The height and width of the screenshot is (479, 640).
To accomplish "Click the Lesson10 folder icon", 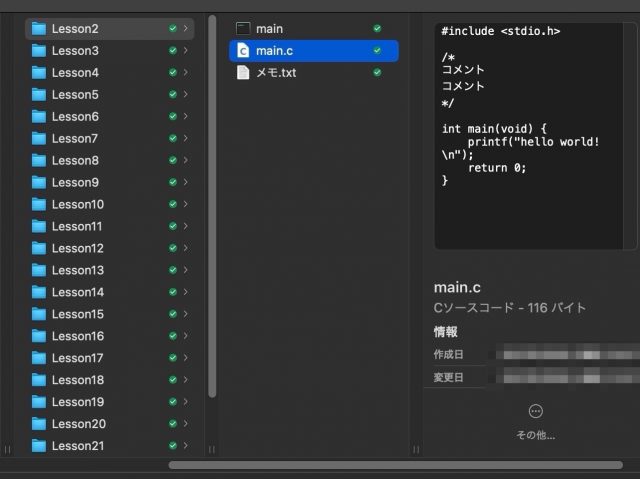I will click(39, 205).
